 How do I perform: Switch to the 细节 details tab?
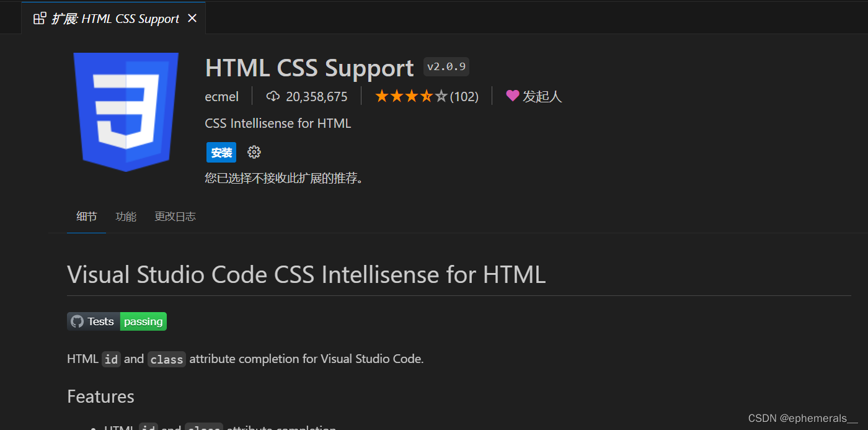pyautogui.click(x=86, y=217)
